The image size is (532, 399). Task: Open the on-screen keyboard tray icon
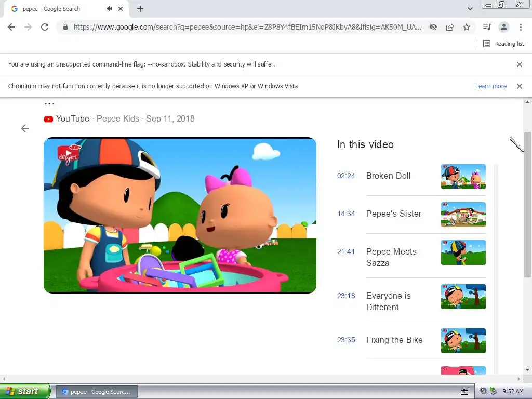[464, 392]
